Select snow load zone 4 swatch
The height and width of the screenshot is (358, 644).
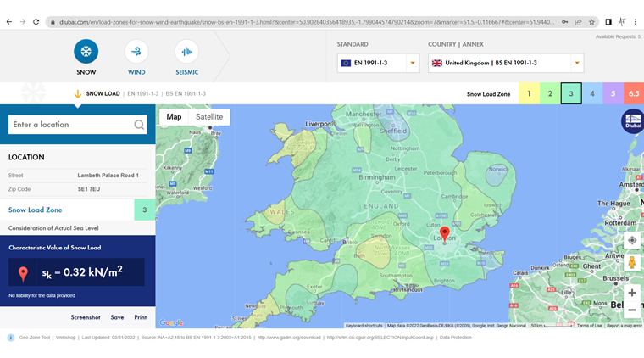click(591, 93)
